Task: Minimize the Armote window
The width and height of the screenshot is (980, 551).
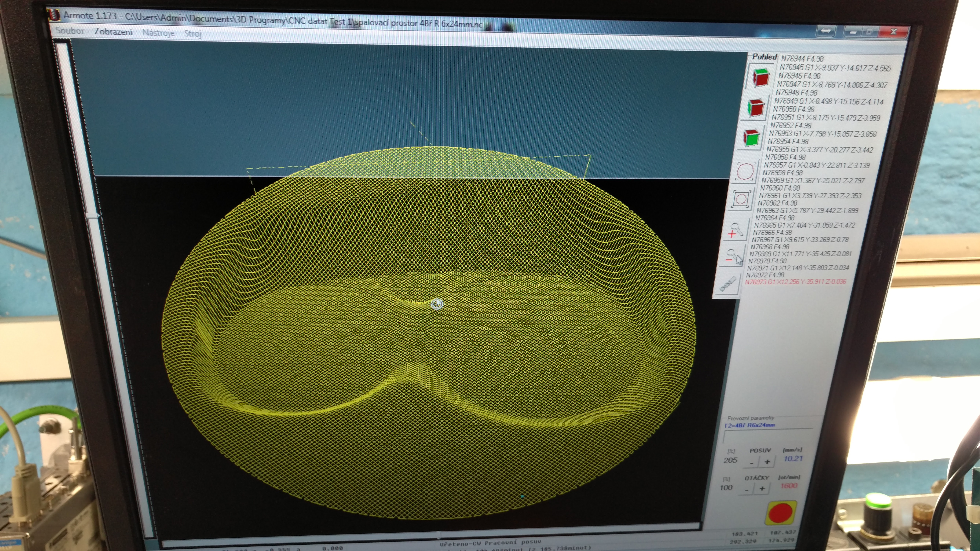Action: (x=853, y=32)
